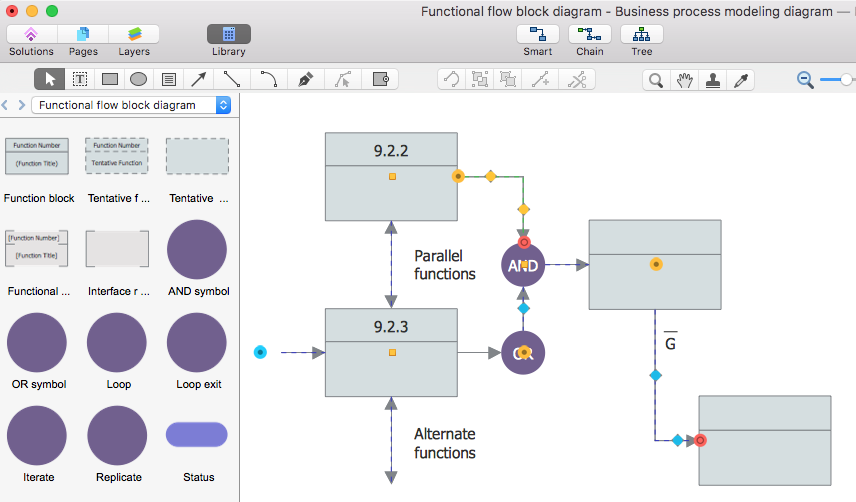Image resolution: width=856 pixels, height=502 pixels.
Task: Select the rectangle shape tool
Action: click(110, 79)
